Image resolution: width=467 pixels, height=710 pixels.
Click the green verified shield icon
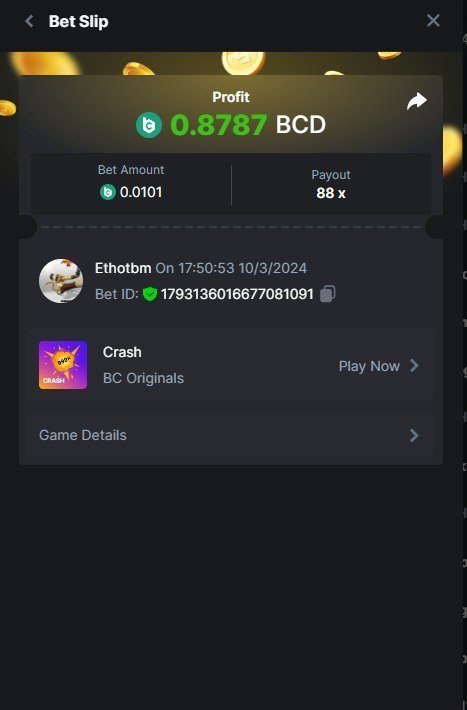[150, 294]
